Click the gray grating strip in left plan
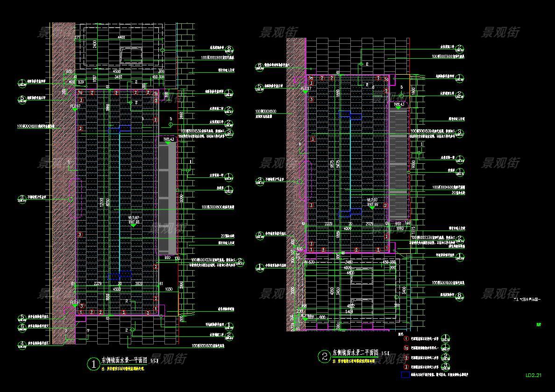Viewport: 555px width, 392px height. [167, 198]
